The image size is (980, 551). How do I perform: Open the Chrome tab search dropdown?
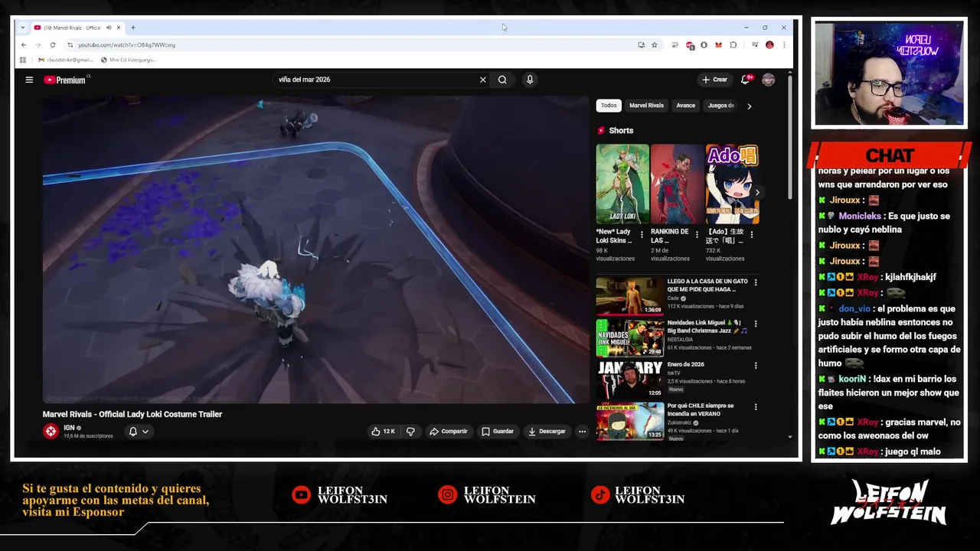[x=23, y=28]
